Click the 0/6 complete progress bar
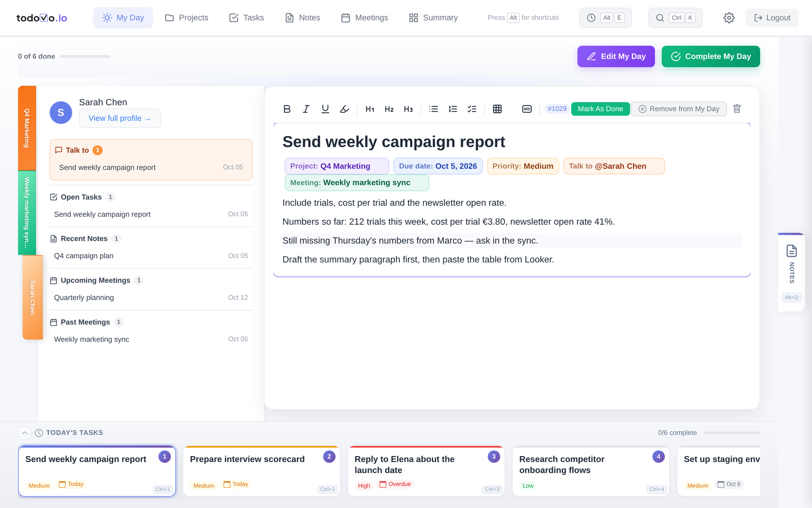 (732, 433)
